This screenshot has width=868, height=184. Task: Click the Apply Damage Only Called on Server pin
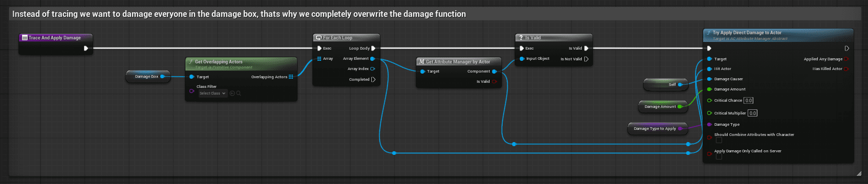click(709, 154)
